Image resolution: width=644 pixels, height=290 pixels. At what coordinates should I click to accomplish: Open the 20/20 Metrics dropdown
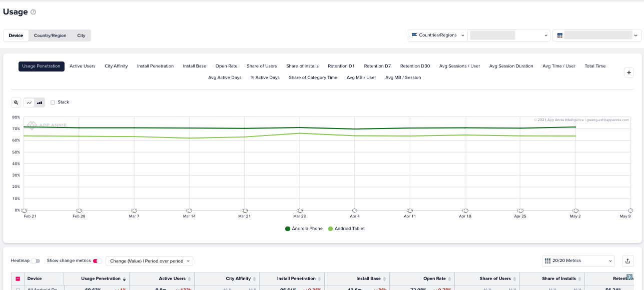tap(578, 261)
